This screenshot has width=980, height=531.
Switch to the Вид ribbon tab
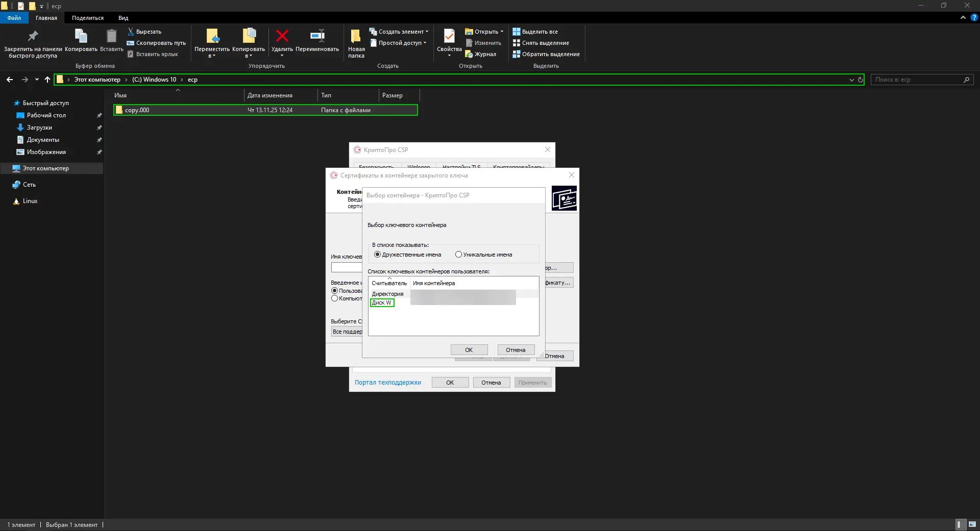coord(123,18)
